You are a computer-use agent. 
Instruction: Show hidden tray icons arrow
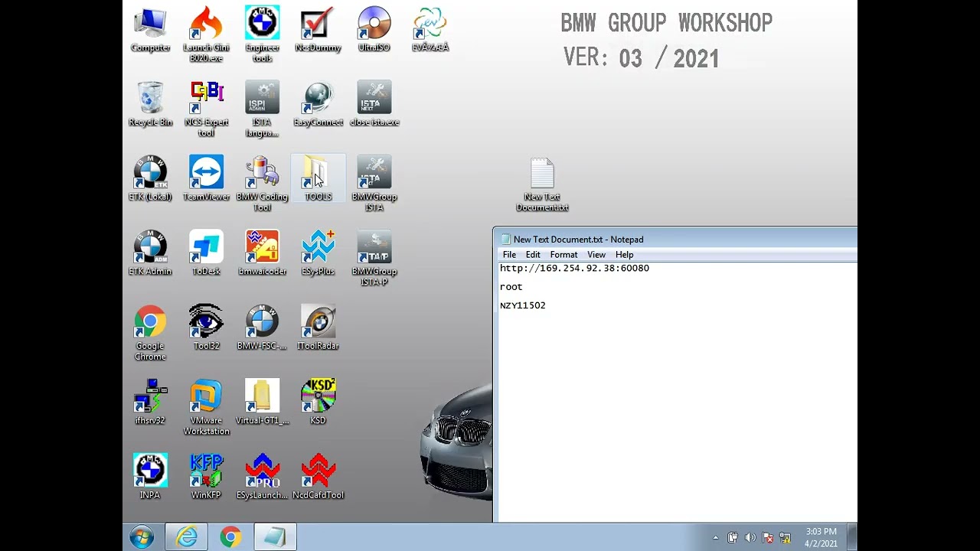tap(715, 538)
